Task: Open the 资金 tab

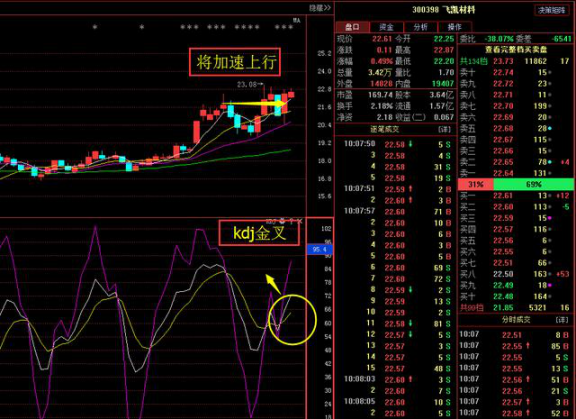Action: [x=386, y=27]
